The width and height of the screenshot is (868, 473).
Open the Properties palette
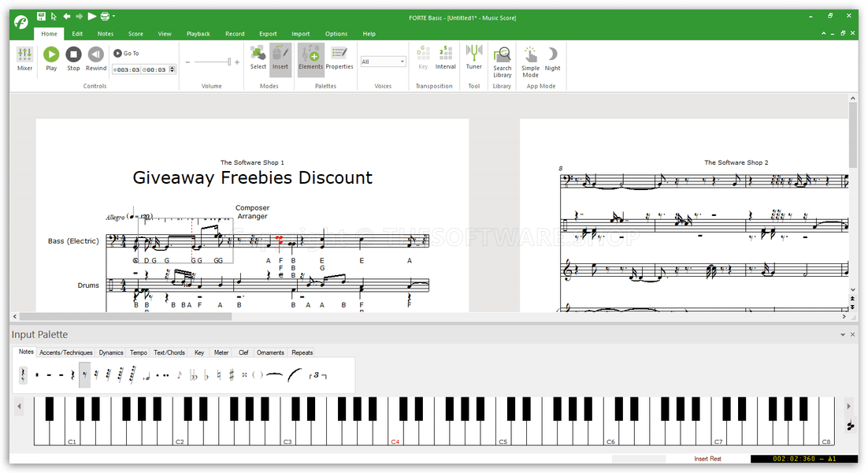click(x=339, y=58)
